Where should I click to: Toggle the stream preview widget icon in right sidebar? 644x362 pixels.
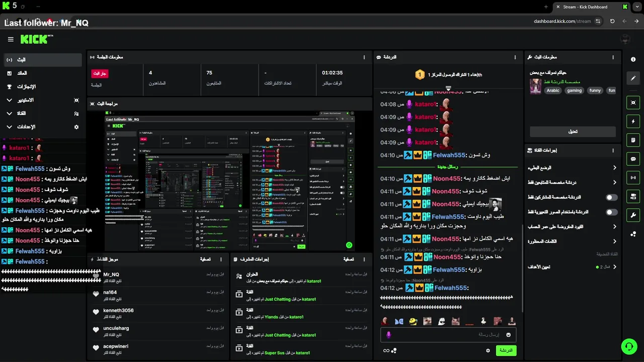(633, 103)
